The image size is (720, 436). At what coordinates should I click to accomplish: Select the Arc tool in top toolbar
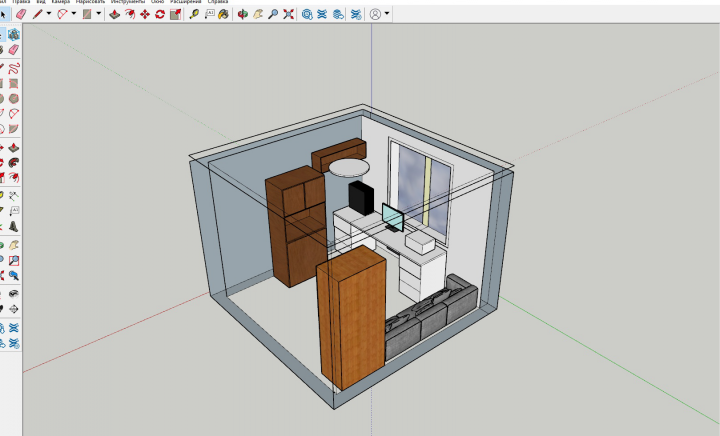click(62, 14)
